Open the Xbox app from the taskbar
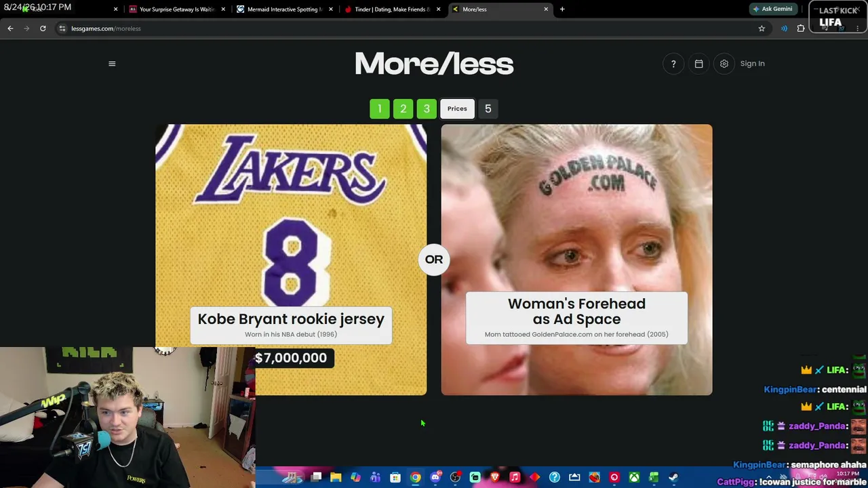Screen dimensions: 868x488 click(634, 477)
